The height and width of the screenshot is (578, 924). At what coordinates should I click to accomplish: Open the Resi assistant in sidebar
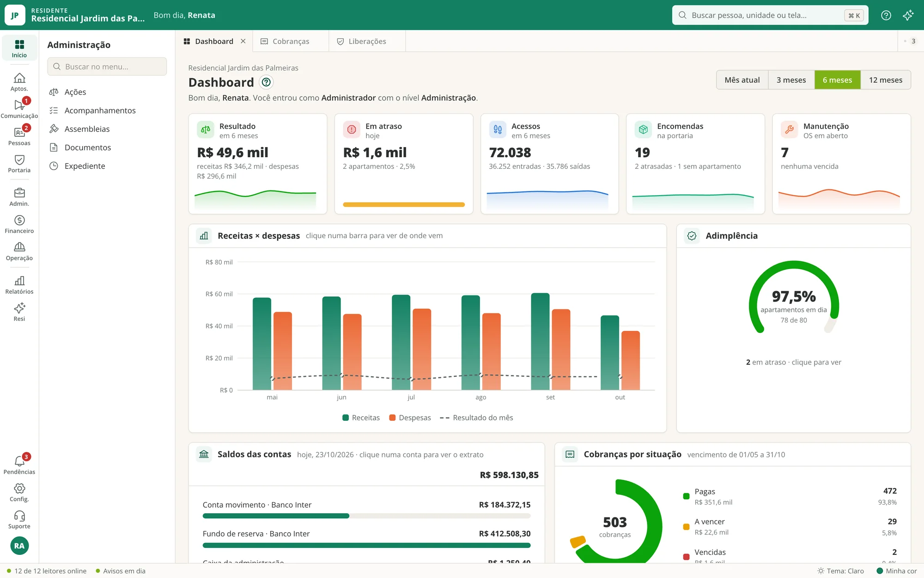19,312
